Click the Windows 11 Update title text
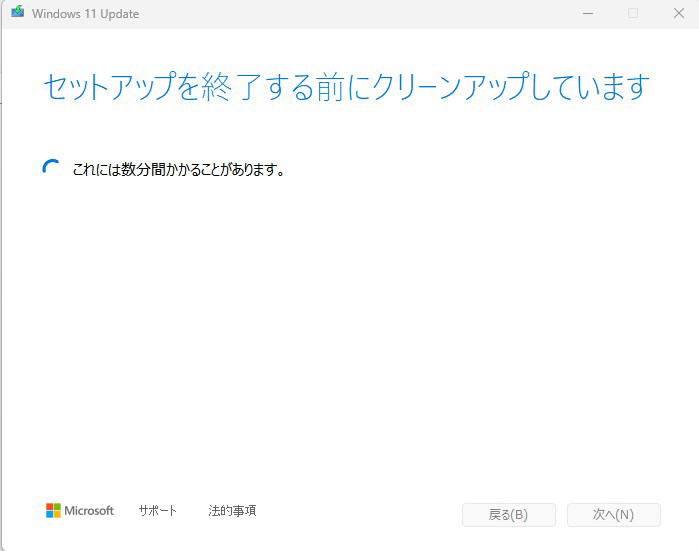699x551 pixels. point(86,14)
